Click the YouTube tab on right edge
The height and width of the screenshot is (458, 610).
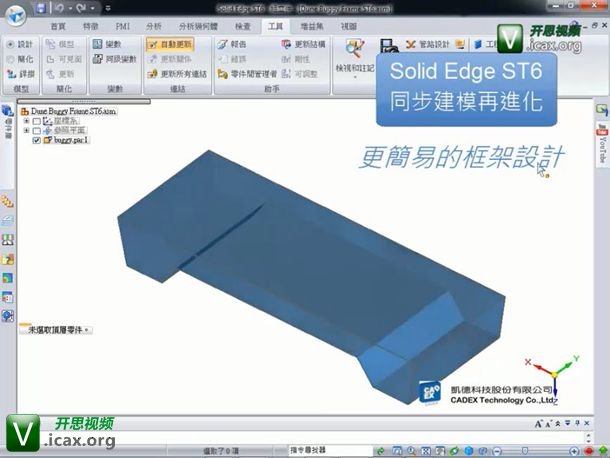[x=602, y=142]
